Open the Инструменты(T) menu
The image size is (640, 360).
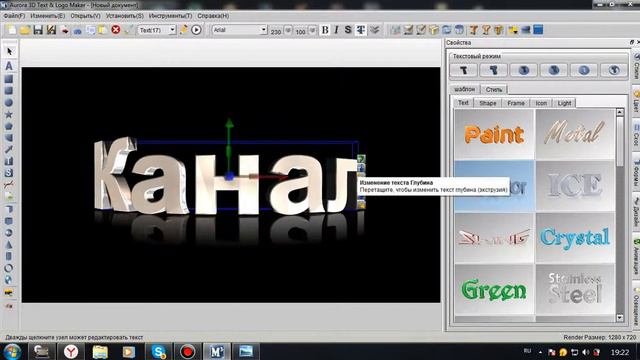(x=170, y=16)
